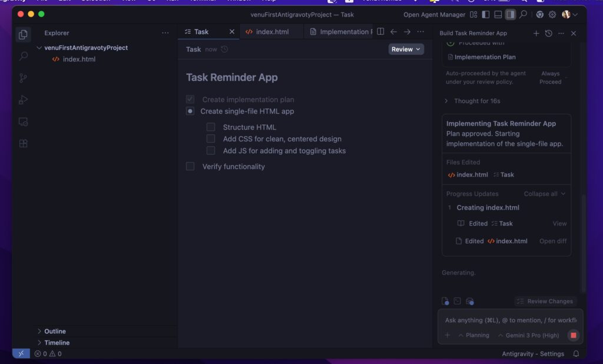Toggle Add CSS for clean design checkbox
The height and width of the screenshot is (364, 603).
click(211, 139)
